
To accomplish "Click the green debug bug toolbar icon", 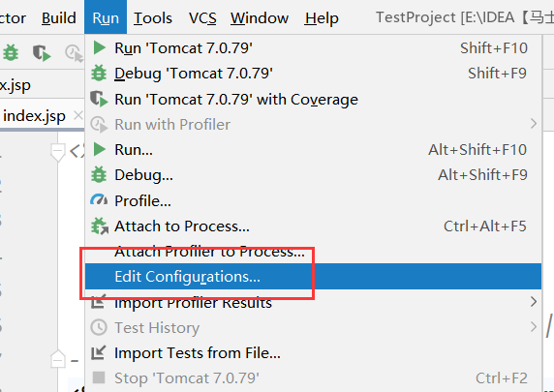I will [11, 53].
